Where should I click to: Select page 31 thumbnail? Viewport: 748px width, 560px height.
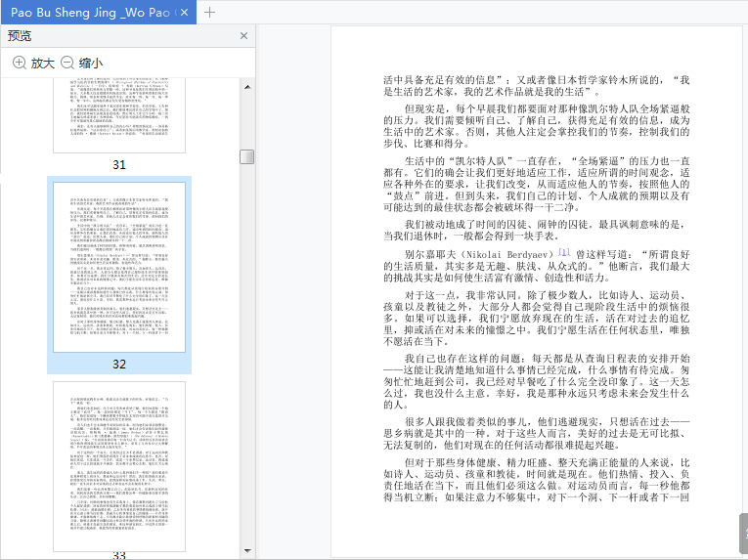click(x=119, y=115)
